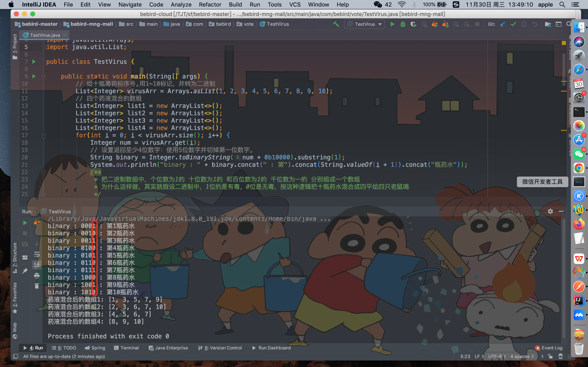Run TestVirus with Coverage shield icon
The width and height of the screenshot is (588, 367).
(x=413, y=24)
